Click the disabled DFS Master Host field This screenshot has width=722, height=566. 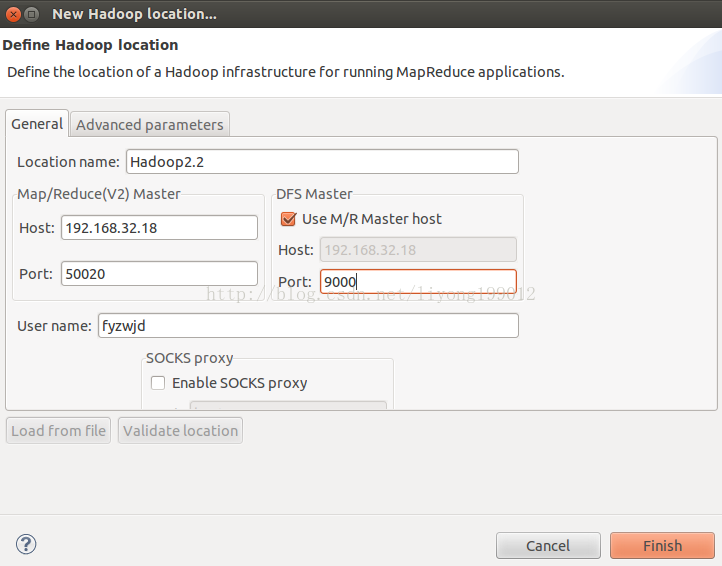point(418,250)
